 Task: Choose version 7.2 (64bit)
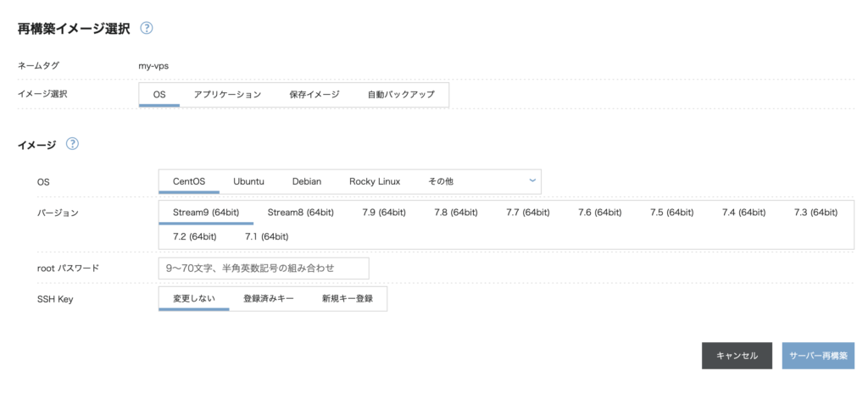tap(195, 237)
